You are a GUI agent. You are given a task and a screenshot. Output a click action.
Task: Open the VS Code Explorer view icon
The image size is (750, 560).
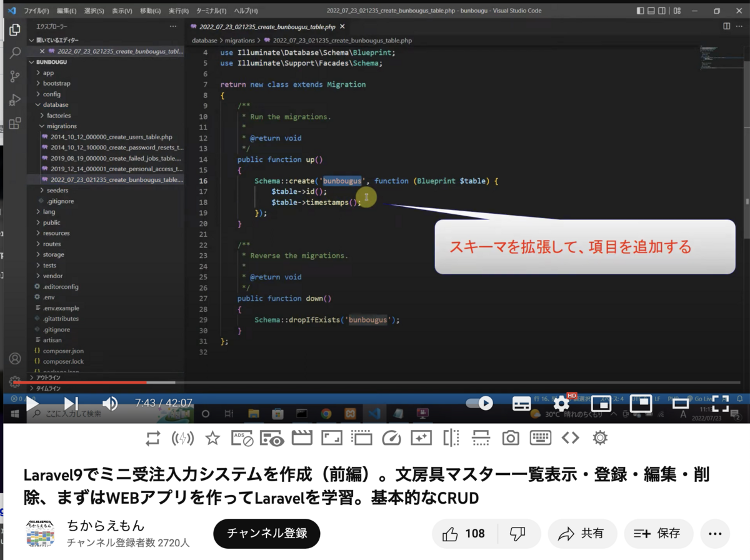coord(14,31)
